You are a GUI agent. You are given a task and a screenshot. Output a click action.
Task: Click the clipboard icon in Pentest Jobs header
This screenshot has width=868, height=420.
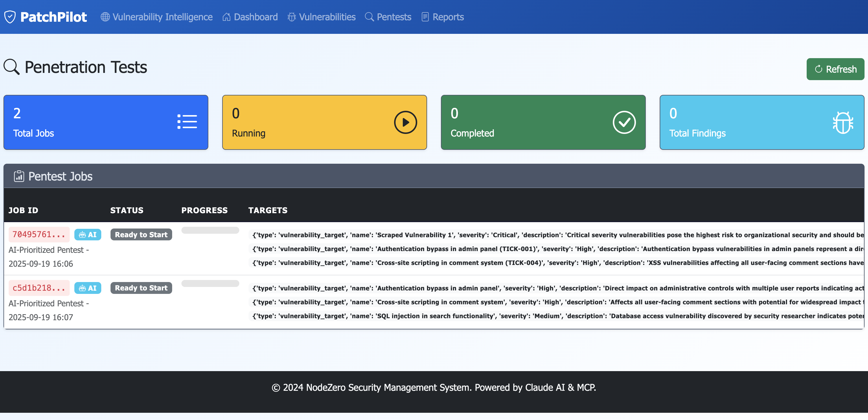click(x=19, y=176)
